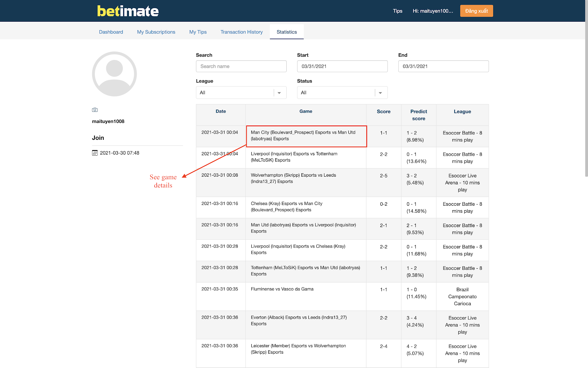Image resolution: width=588 pixels, height=368 pixels.
Task: Click the Đăng xuất logout button
Action: coord(476,11)
